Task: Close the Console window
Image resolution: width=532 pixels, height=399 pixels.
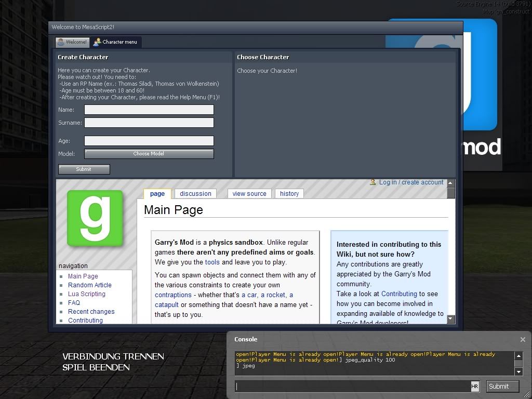Action: point(523,339)
